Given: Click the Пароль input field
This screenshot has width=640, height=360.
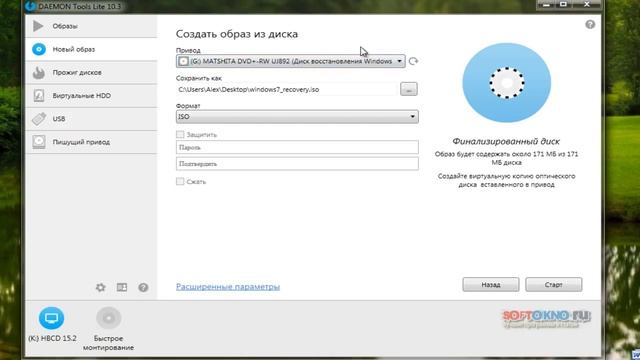Looking at the screenshot, I should (297, 147).
